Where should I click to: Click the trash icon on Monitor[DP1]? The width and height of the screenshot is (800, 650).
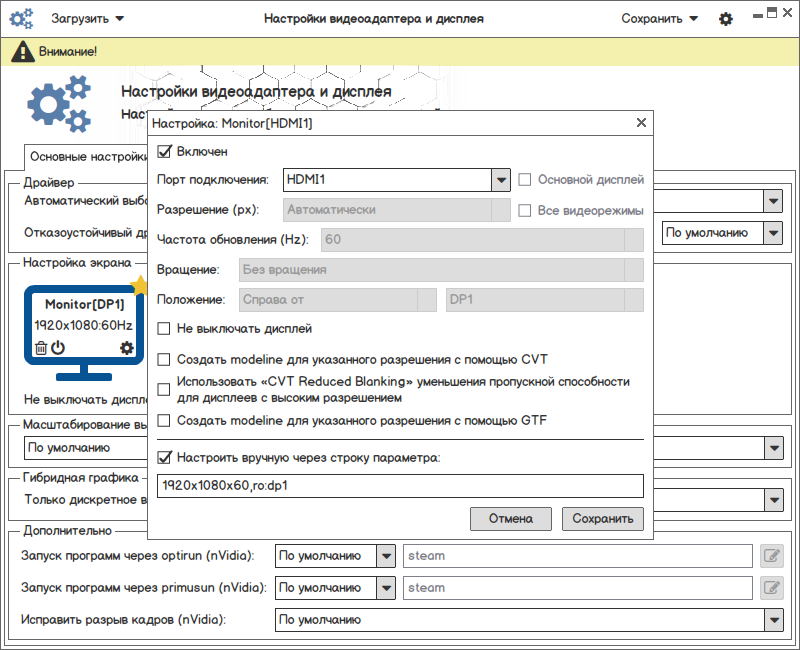(x=40, y=348)
